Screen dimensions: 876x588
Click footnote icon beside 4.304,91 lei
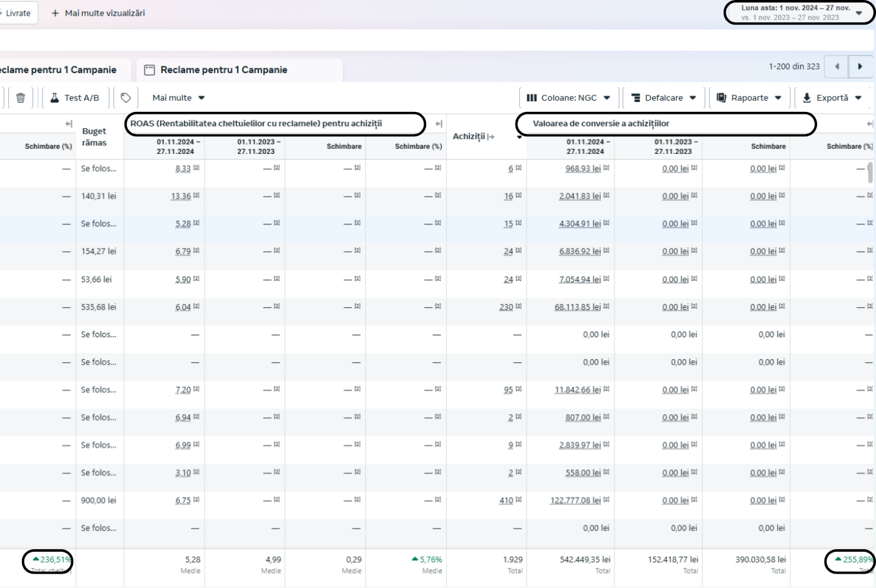(x=606, y=223)
